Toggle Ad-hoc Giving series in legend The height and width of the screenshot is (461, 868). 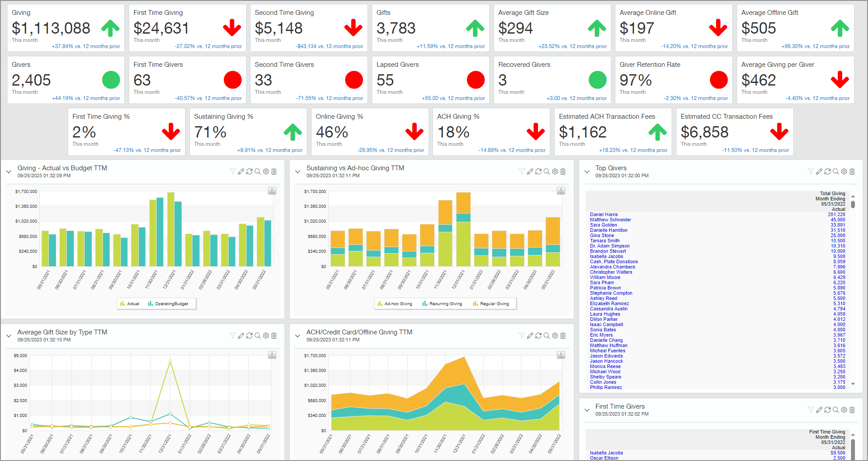coord(395,304)
